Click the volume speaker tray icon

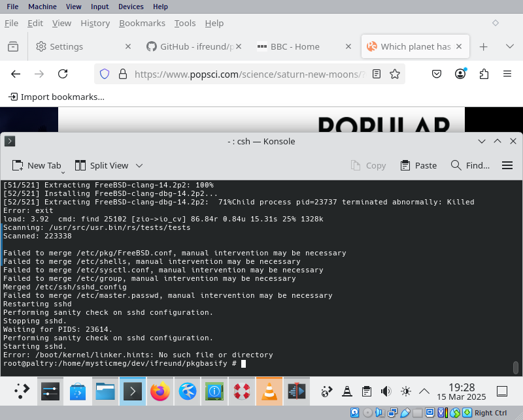[x=386, y=391]
